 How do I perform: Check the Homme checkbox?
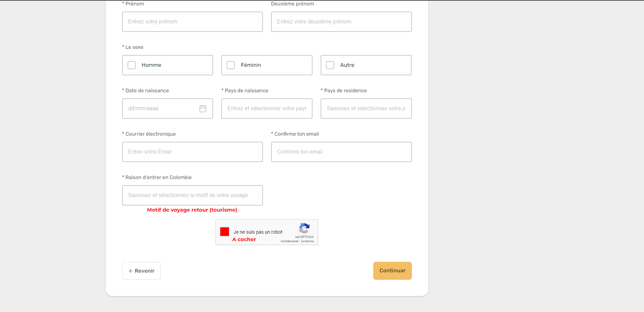click(132, 65)
